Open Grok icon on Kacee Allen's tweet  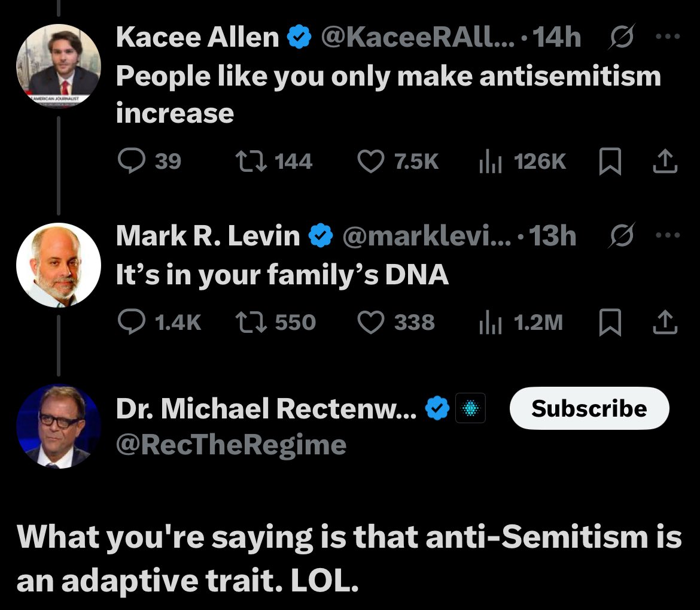(621, 36)
